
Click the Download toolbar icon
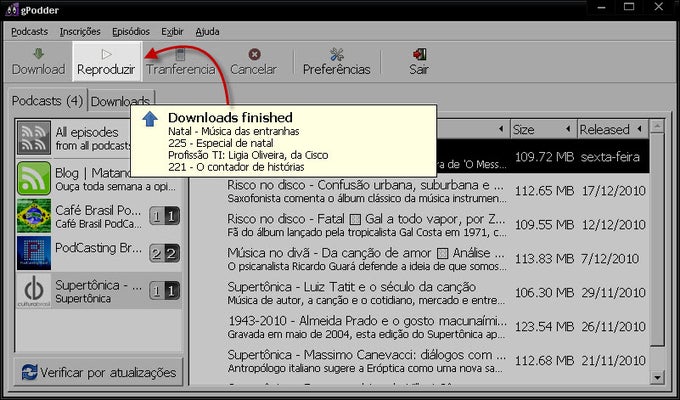(x=38, y=54)
